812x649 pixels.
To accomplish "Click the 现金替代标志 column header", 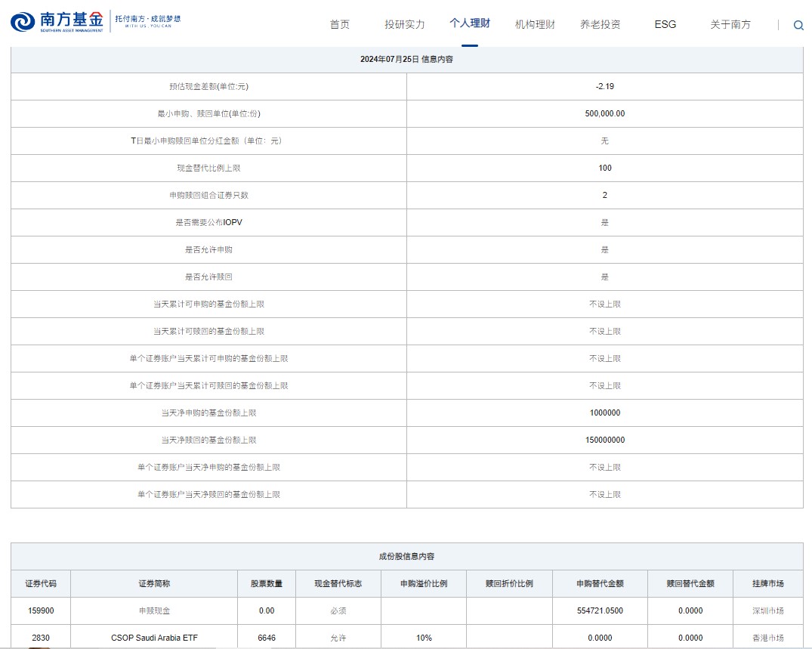I will 338,583.
